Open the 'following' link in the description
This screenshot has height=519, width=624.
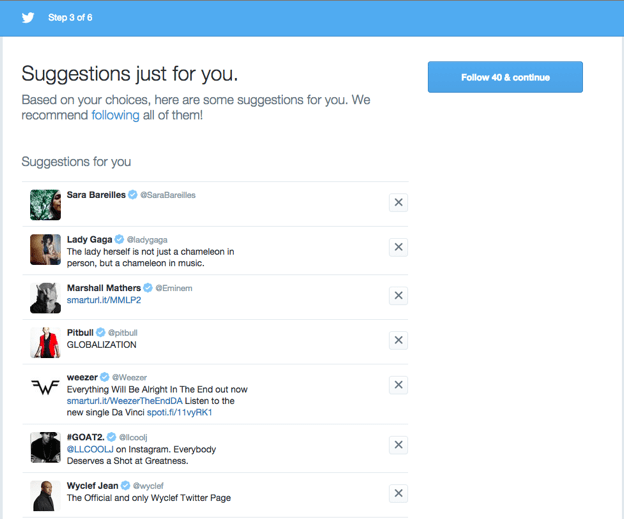point(115,115)
